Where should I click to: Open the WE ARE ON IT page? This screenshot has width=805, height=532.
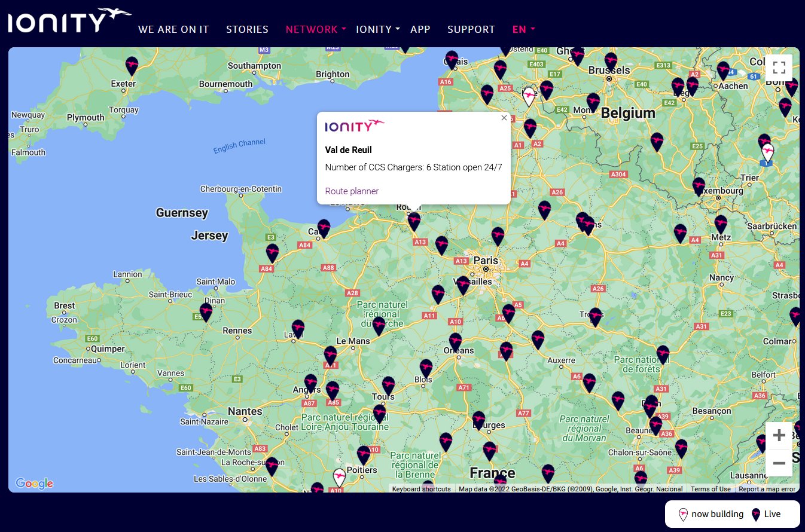[x=173, y=29]
